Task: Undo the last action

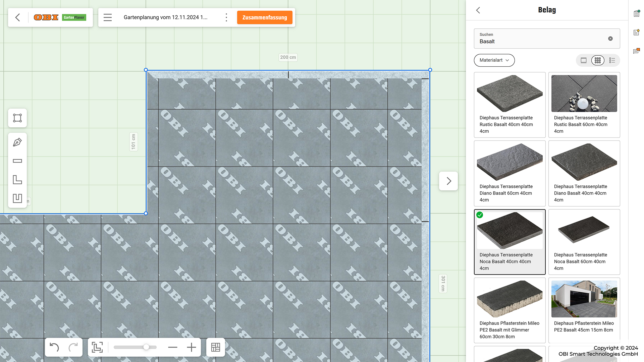Action: coord(54,347)
